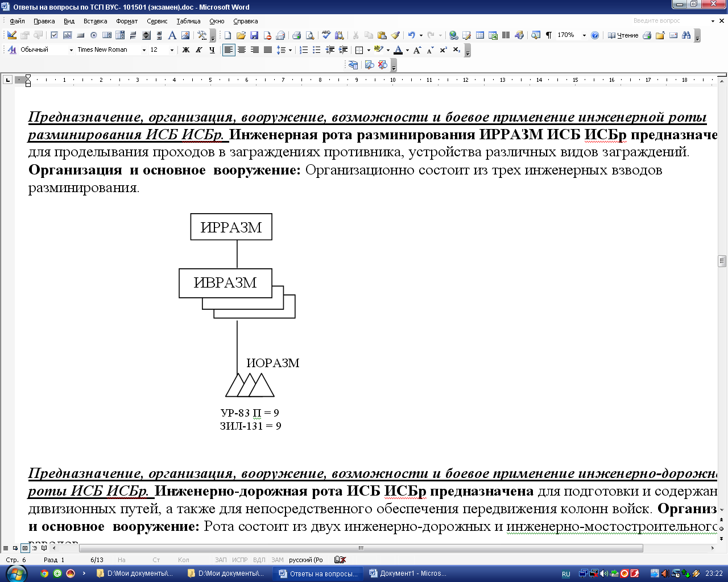This screenshot has width=728, height=582.
Task: Apply font color with the A icon
Action: [x=398, y=50]
